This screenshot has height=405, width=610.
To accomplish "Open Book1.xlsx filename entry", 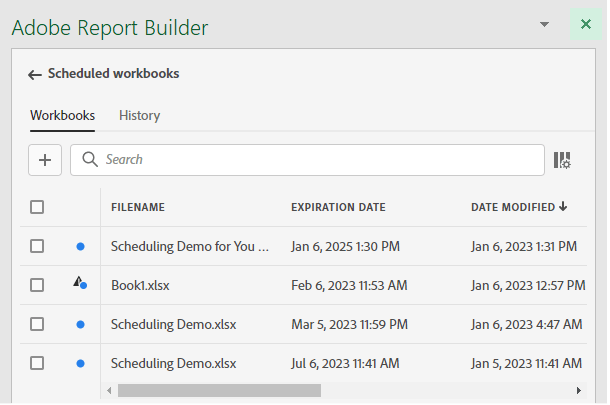I will [x=140, y=285].
